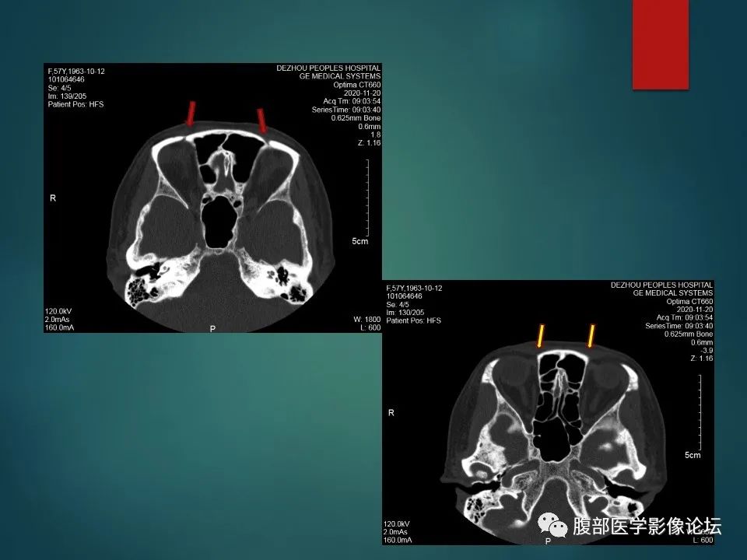Click the Im: 130/205 image index text

pyautogui.click(x=405, y=313)
